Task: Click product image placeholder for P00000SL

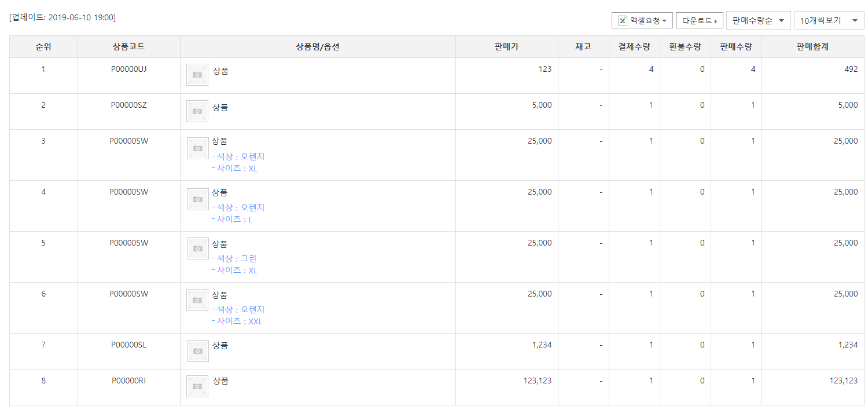Action: coord(197,351)
